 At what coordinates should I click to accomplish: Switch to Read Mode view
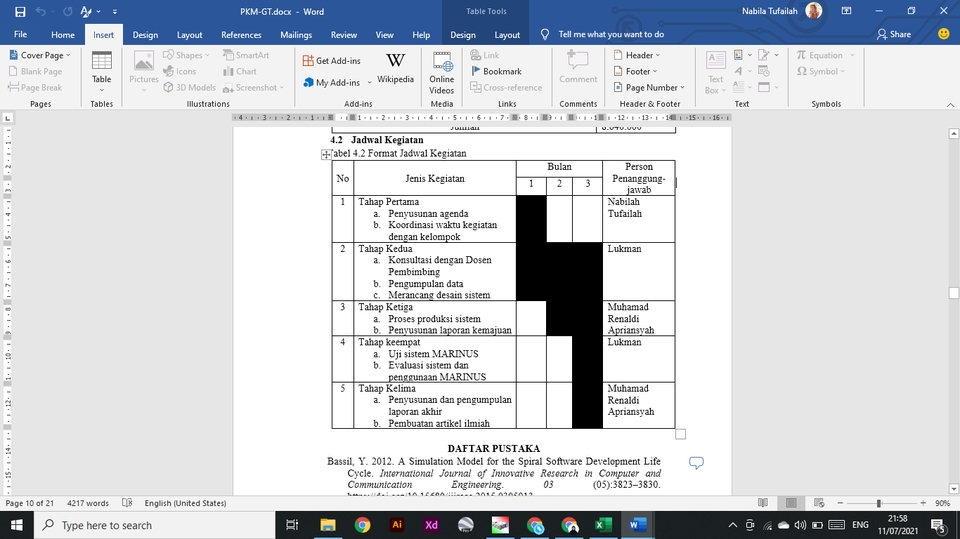coord(763,503)
